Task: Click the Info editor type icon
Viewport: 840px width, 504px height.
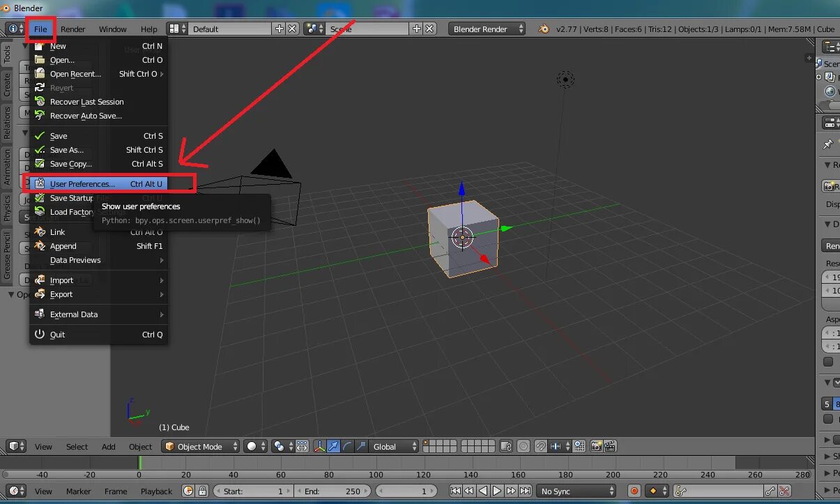Action: pyautogui.click(x=15, y=29)
